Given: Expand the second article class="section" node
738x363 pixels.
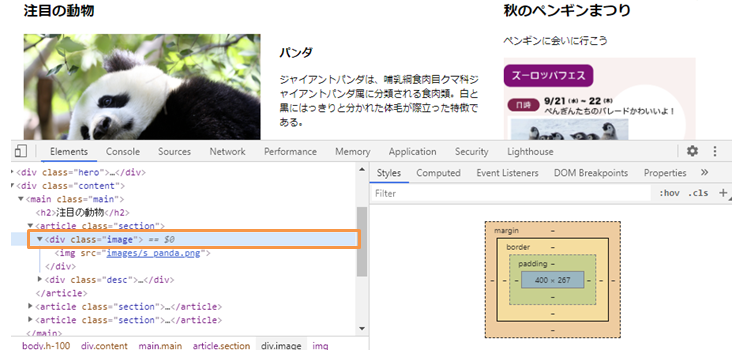Looking at the screenshot, I should pos(30,307).
